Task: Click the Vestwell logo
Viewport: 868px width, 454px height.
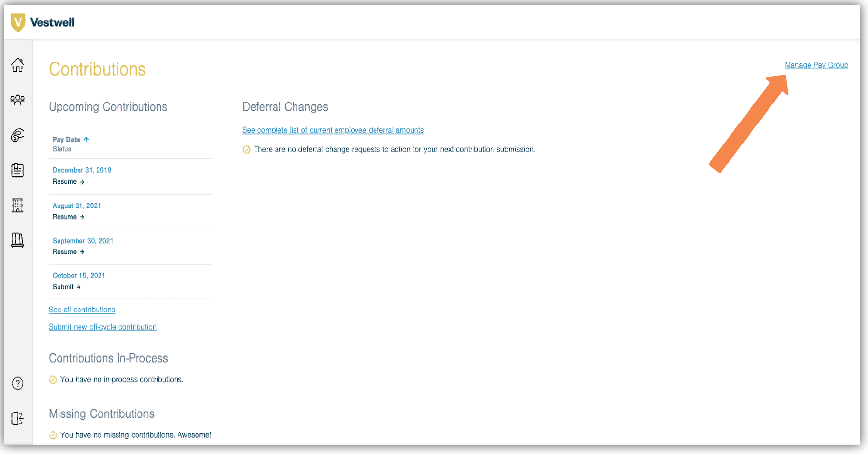Action: pyautogui.click(x=42, y=22)
